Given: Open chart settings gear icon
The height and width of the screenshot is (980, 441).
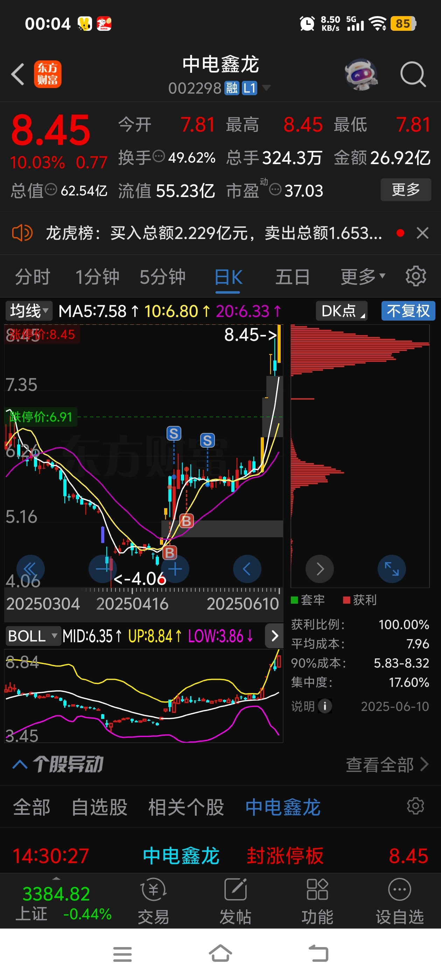Looking at the screenshot, I should pyautogui.click(x=415, y=276).
